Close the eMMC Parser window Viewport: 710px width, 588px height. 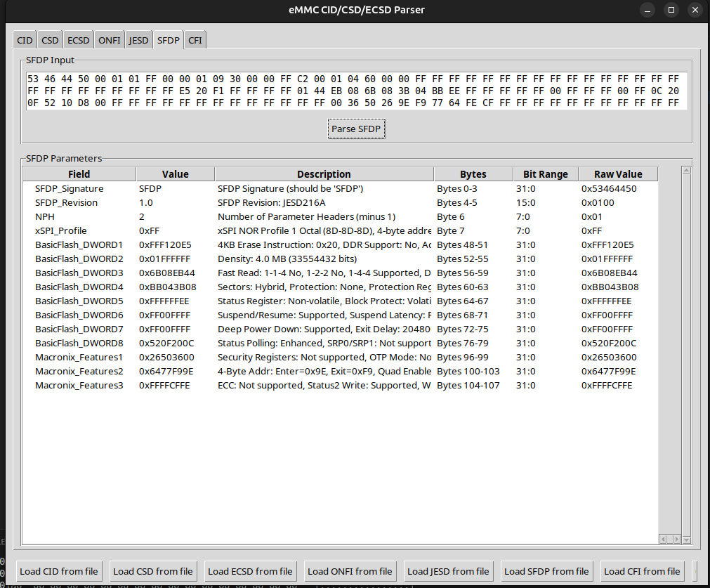[x=695, y=10]
